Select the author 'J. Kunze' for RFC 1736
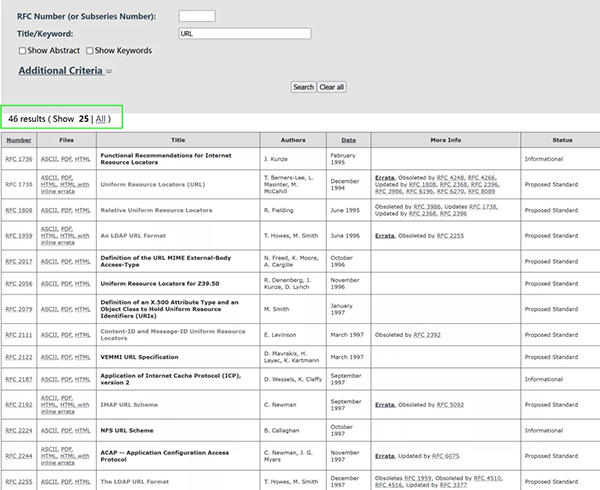Viewport: 600px width, 490px height. (276, 159)
